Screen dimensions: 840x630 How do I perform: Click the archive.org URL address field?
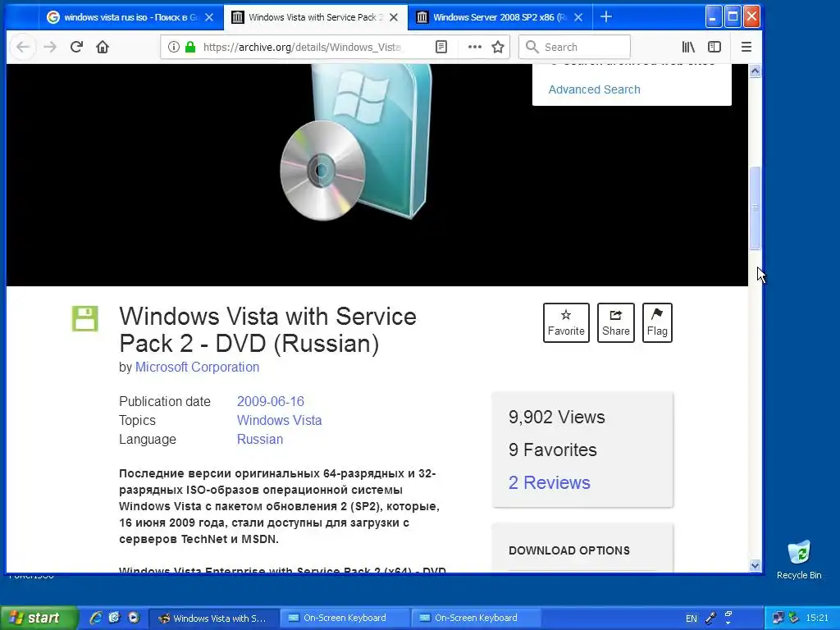[x=302, y=47]
